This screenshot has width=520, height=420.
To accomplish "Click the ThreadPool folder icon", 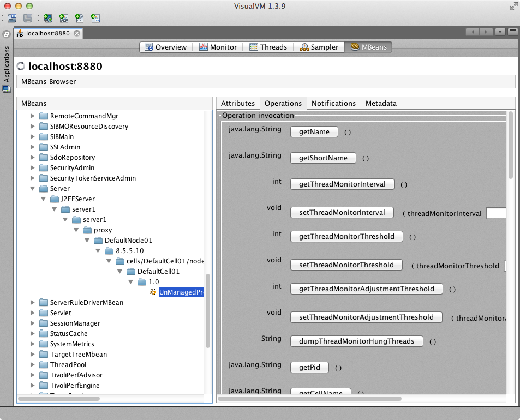I will coord(44,365).
